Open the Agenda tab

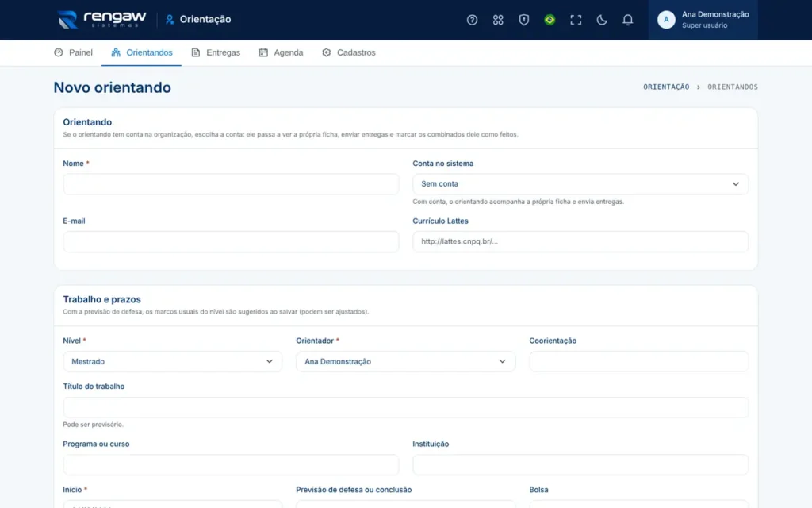pos(281,52)
